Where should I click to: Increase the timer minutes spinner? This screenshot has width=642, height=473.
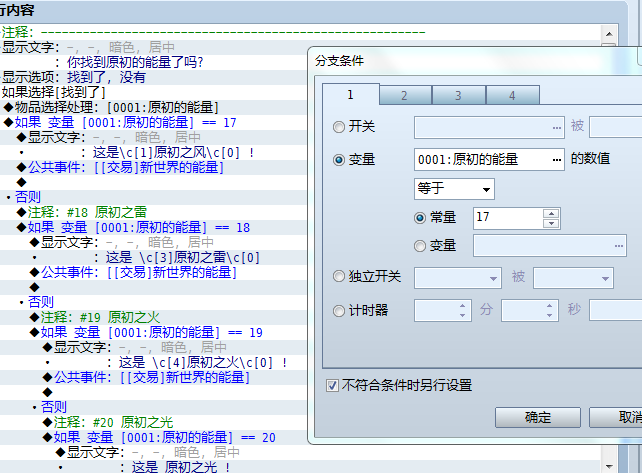coord(462,306)
